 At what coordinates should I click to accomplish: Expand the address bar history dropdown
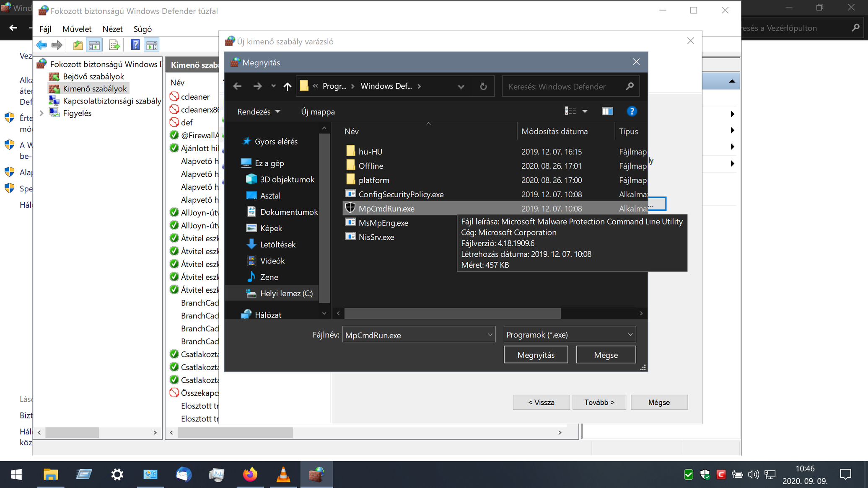pos(461,87)
